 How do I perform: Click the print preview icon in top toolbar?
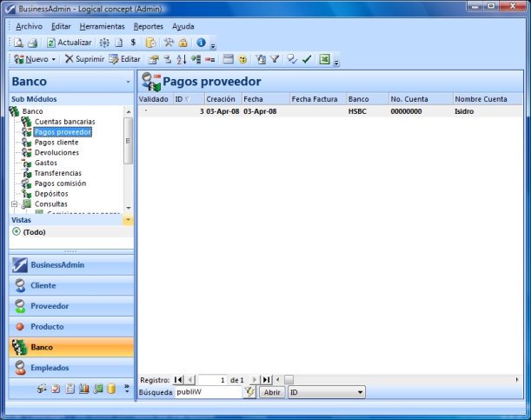coord(18,43)
